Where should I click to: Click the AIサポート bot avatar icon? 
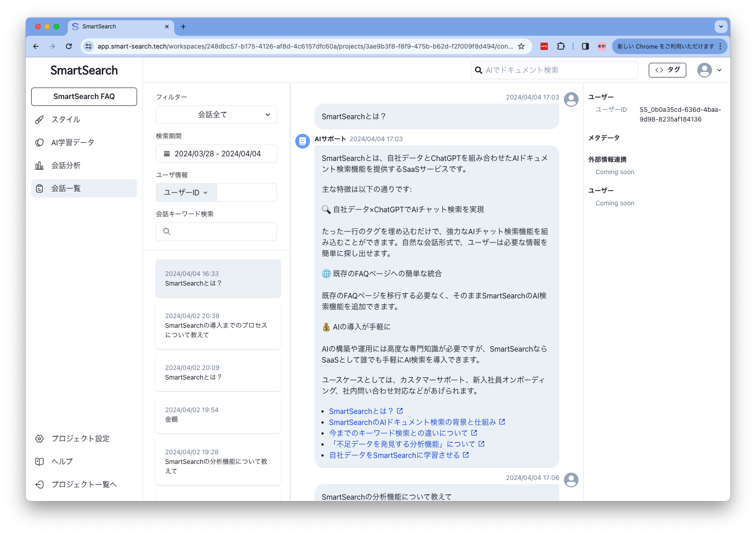303,141
